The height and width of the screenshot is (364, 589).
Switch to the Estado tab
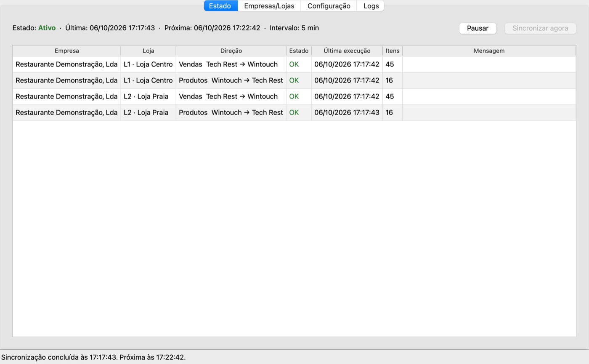pyautogui.click(x=220, y=6)
